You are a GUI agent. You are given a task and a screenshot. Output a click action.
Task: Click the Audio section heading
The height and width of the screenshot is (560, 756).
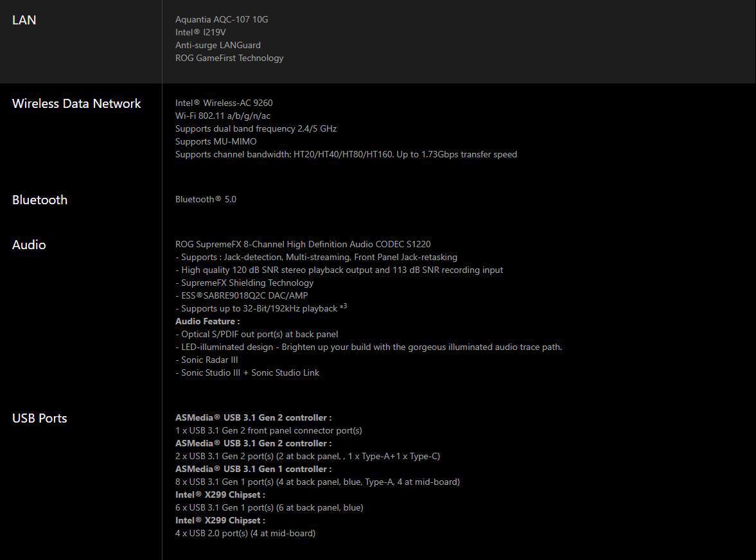coord(29,245)
